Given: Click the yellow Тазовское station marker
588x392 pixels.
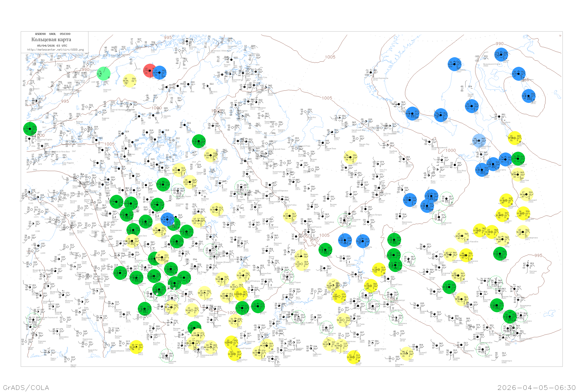Looking at the screenshot, I should 514,138.
